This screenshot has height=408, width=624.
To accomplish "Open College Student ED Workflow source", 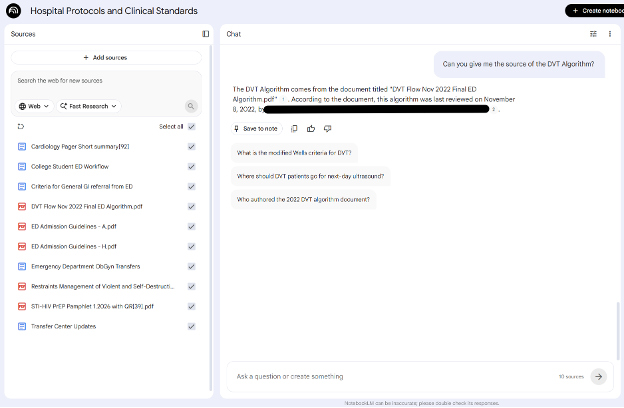I will (x=70, y=166).
